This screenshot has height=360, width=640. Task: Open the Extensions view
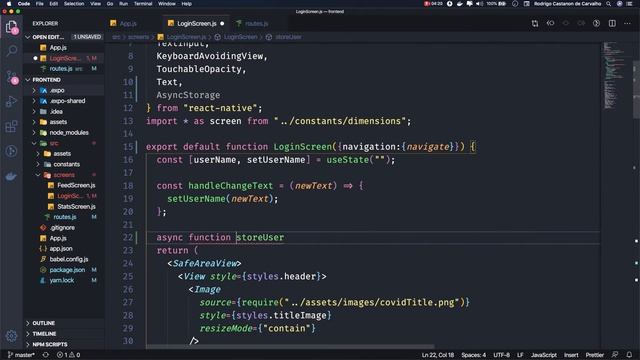11,126
